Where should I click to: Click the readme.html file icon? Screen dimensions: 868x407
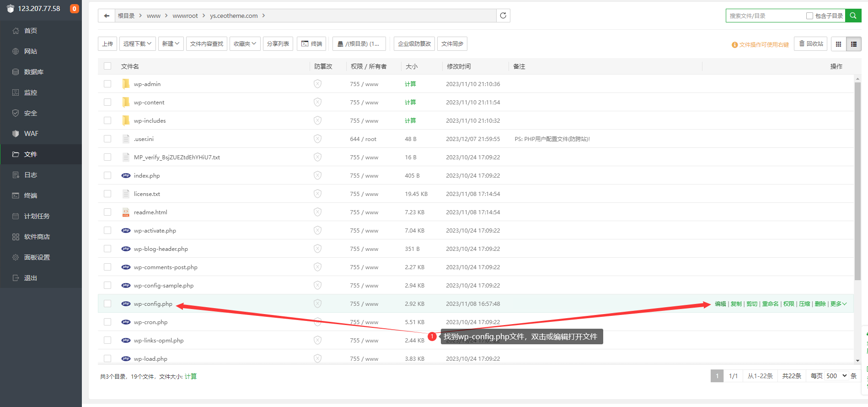126,212
